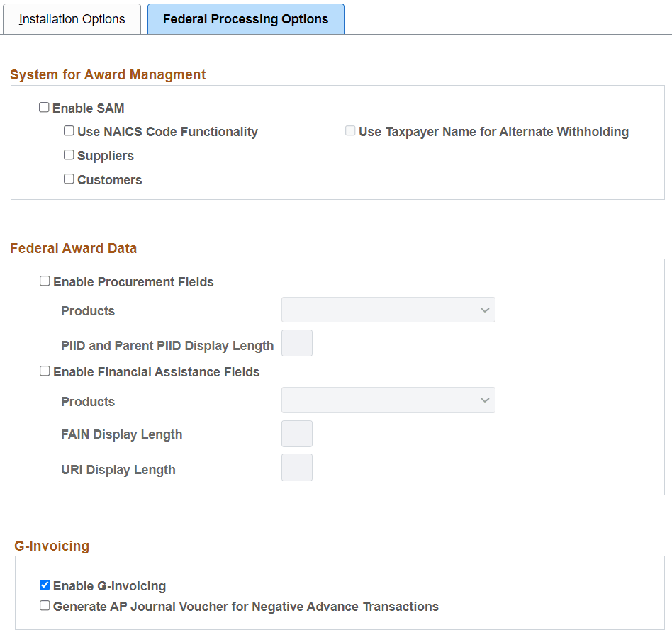Screen dimensions: 672x635
Task: Select the Federal Processing Options tab
Action: coord(245,19)
